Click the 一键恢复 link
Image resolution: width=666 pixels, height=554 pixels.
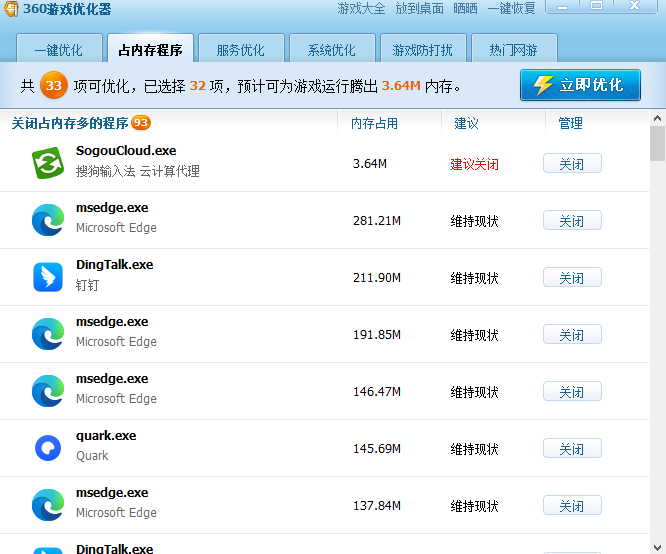pyautogui.click(x=510, y=9)
